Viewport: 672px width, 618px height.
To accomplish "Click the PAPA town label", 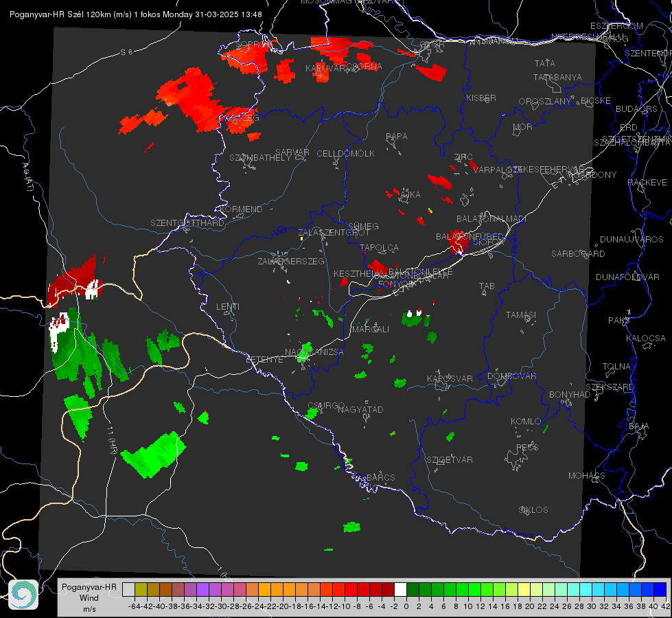I will coord(397,136).
